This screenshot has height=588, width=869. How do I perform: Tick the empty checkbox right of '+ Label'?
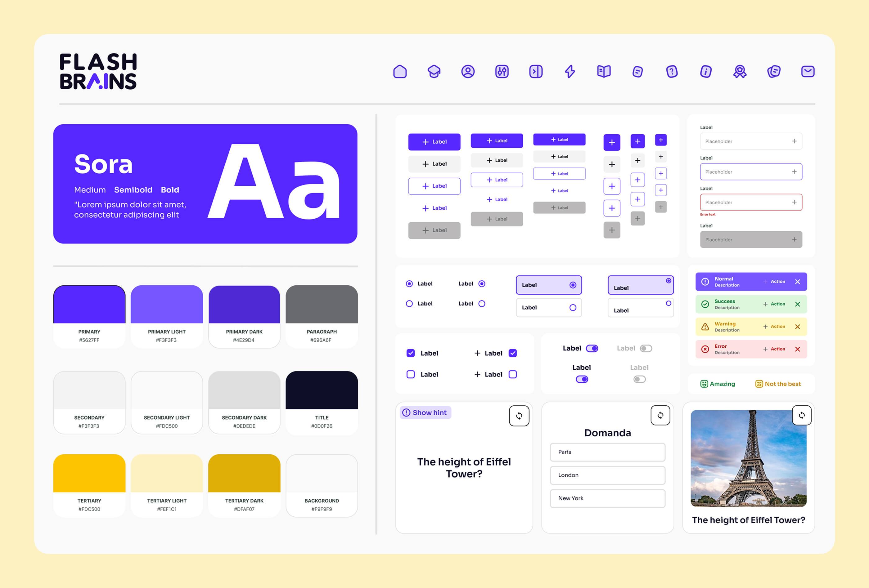pos(513,374)
